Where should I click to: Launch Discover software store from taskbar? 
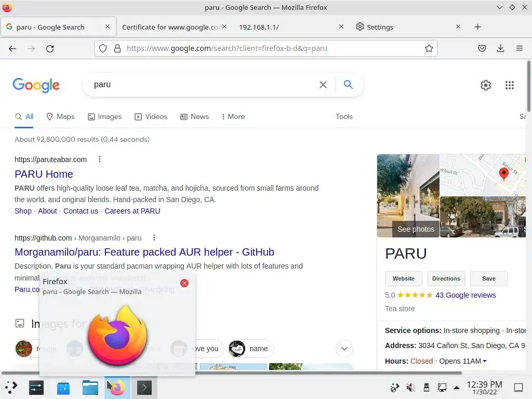click(x=63, y=388)
